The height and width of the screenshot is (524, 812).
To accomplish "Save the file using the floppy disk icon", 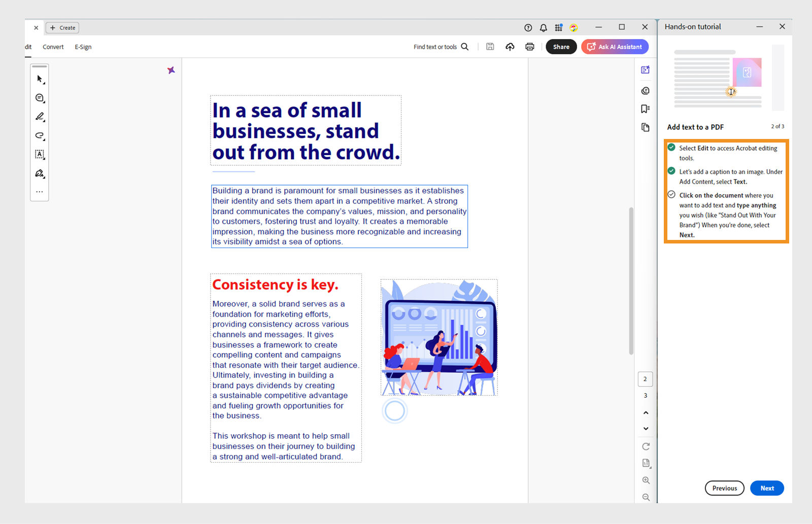I will [490, 47].
